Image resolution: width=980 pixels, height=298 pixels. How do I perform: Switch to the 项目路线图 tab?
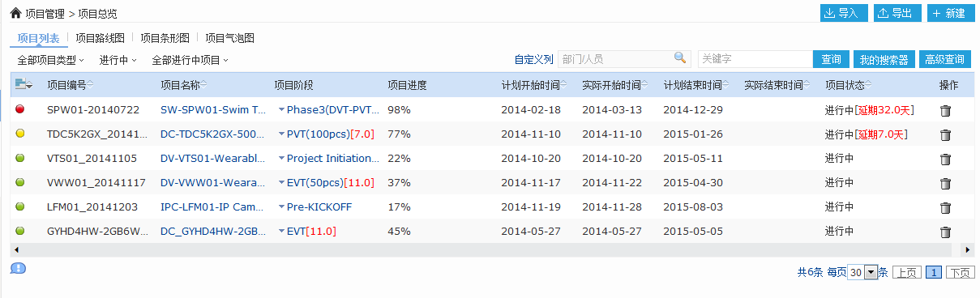[x=100, y=38]
